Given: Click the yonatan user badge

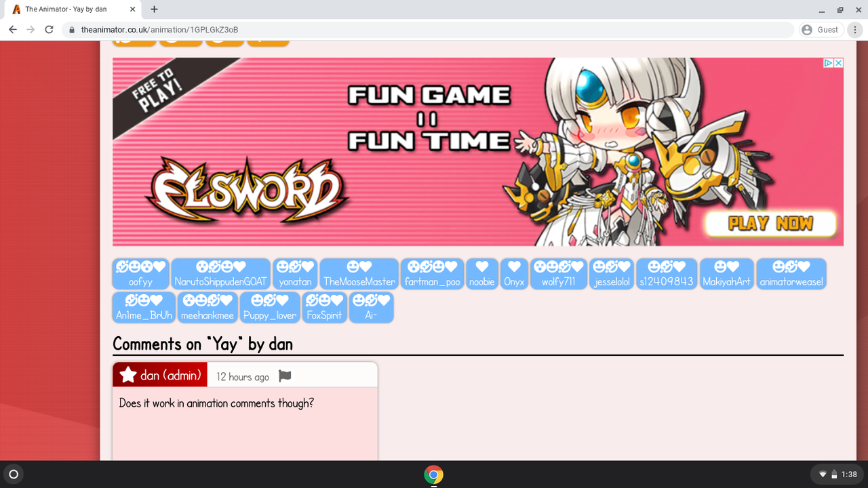Looking at the screenshot, I should (x=295, y=274).
